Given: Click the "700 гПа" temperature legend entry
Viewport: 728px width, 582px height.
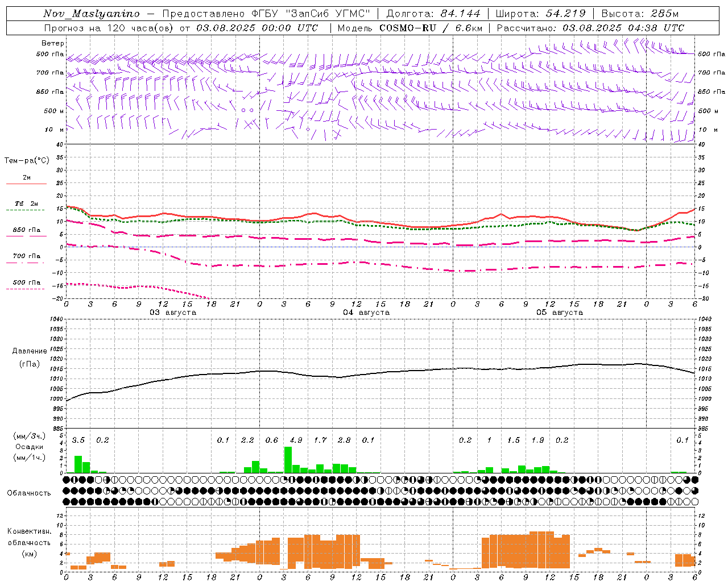Looking at the screenshot, I should (27, 256).
